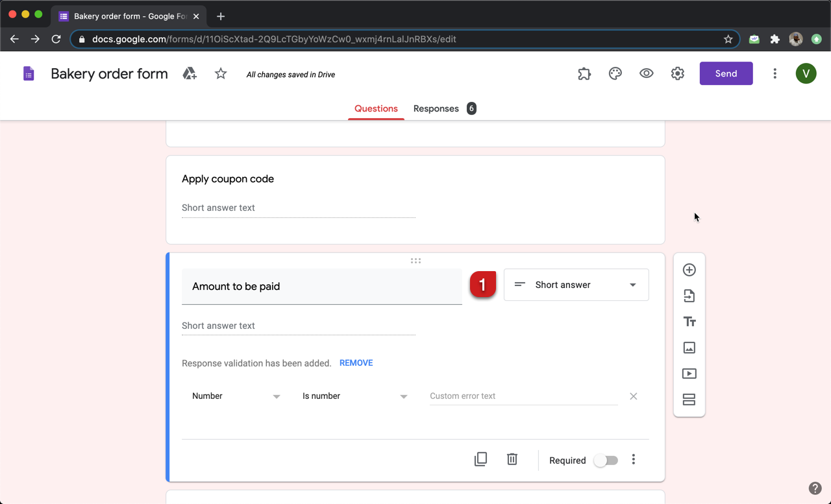Click the Add image icon
Image resolution: width=831 pixels, height=504 pixels.
[689, 348]
